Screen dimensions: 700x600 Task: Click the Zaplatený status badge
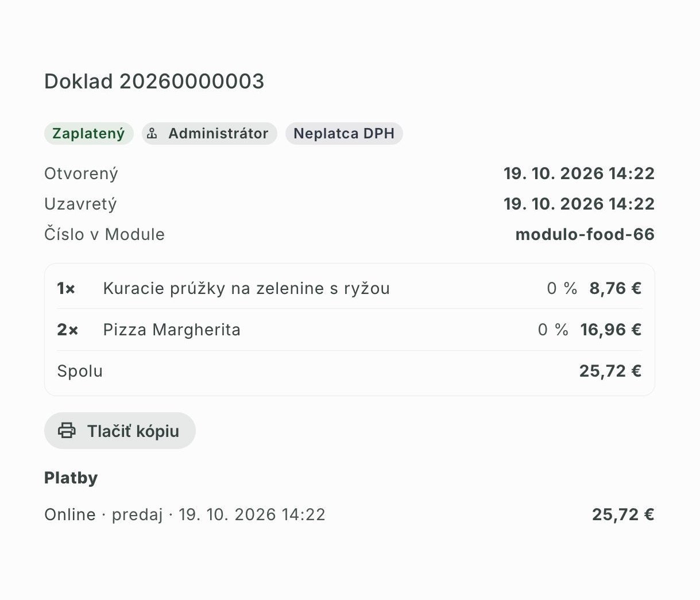tap(88, 134)
